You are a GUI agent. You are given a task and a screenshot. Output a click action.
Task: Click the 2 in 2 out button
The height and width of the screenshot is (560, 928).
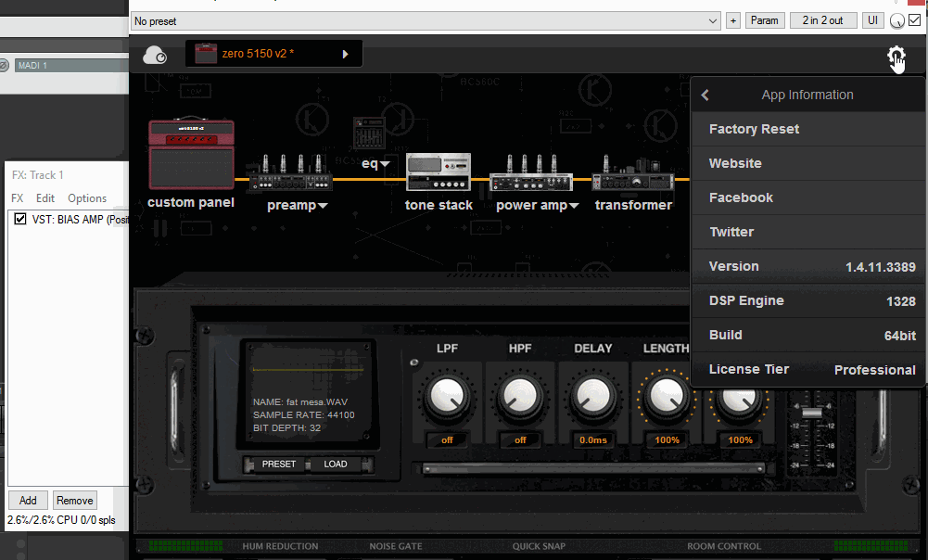click(x=822, y=20)
